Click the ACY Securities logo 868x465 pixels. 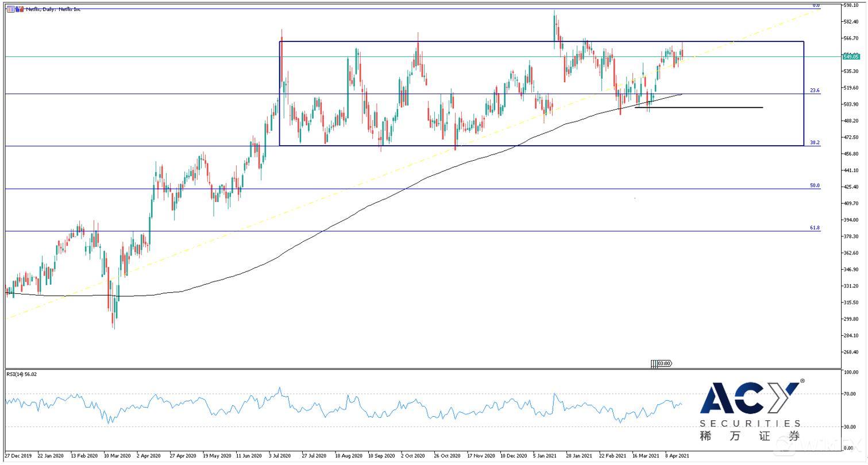750,412
